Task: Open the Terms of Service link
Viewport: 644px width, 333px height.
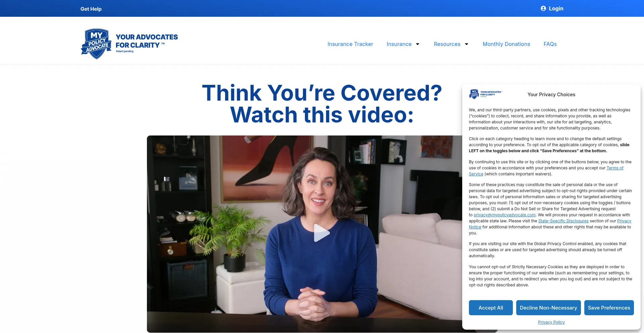Action: click(x=615, y=168)
